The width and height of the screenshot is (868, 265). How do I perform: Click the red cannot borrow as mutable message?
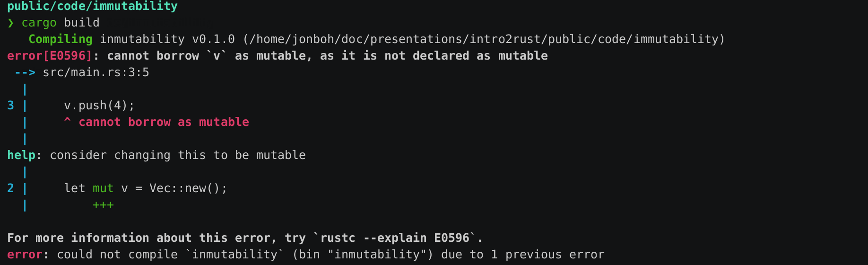[164, 122]
